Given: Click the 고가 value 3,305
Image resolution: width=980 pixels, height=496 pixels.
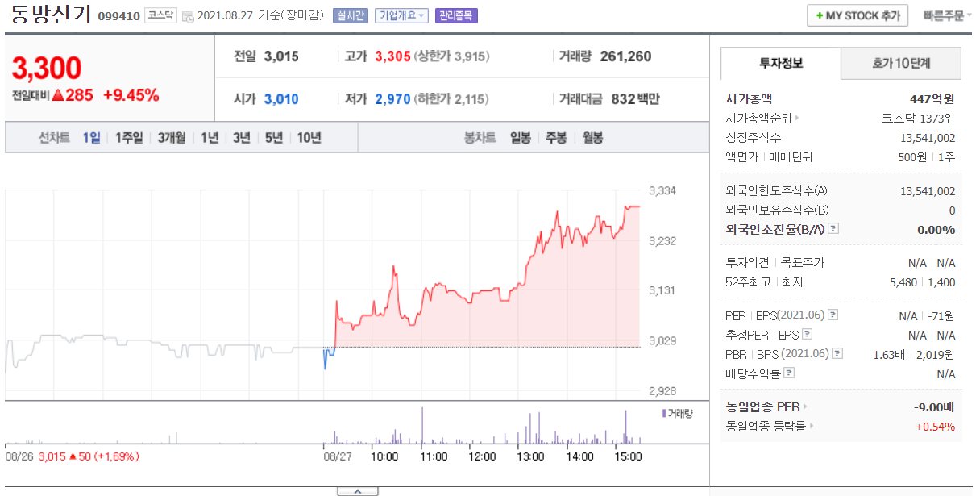Looking at the screenshot, I should click(392, 56).
